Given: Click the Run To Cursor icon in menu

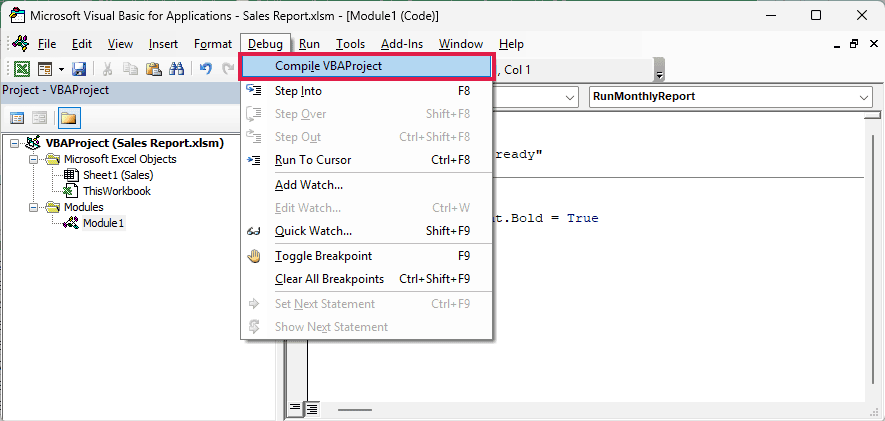Looking at the screenshot, I should pyautogui.click(x=254, y=160).
